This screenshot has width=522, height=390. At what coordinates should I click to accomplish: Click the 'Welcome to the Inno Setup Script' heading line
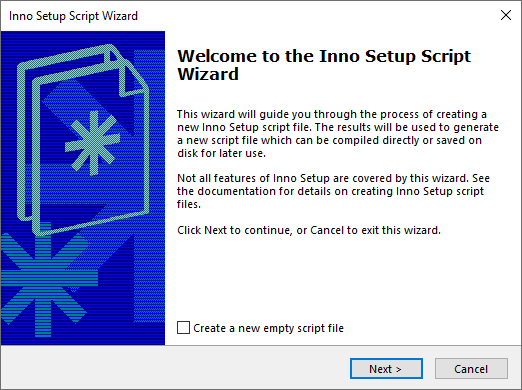coord(324,56)
